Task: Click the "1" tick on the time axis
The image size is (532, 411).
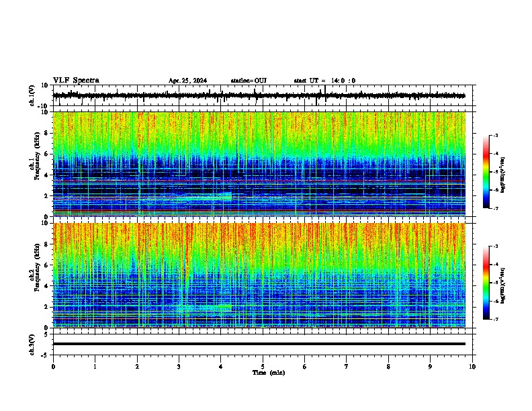Action: pyautogui.click(x=95, y=367)
